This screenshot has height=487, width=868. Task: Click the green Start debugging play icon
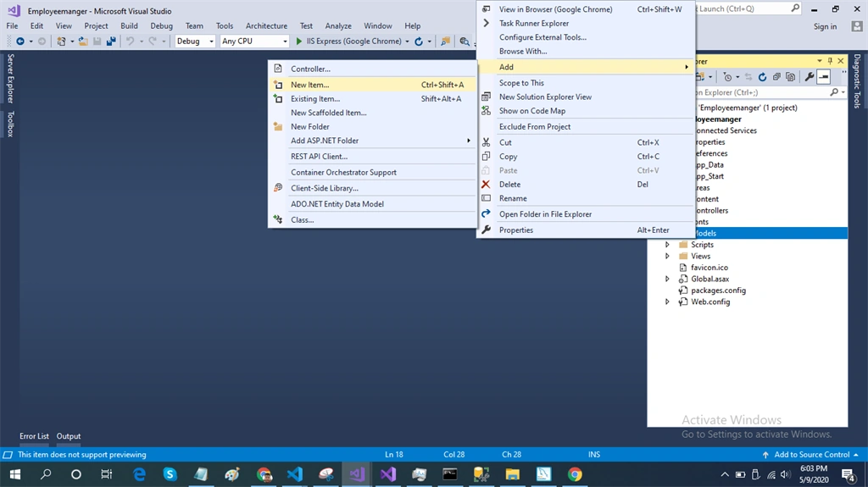[x=299, y=41]
